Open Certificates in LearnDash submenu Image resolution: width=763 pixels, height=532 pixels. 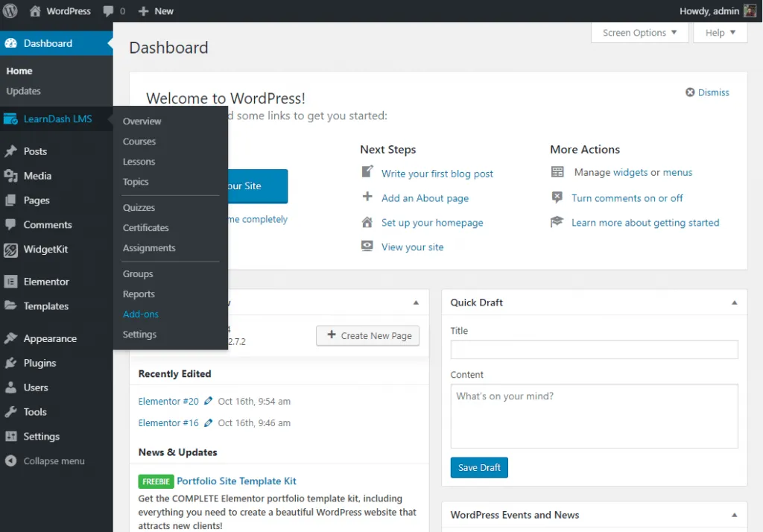[145, 227]
